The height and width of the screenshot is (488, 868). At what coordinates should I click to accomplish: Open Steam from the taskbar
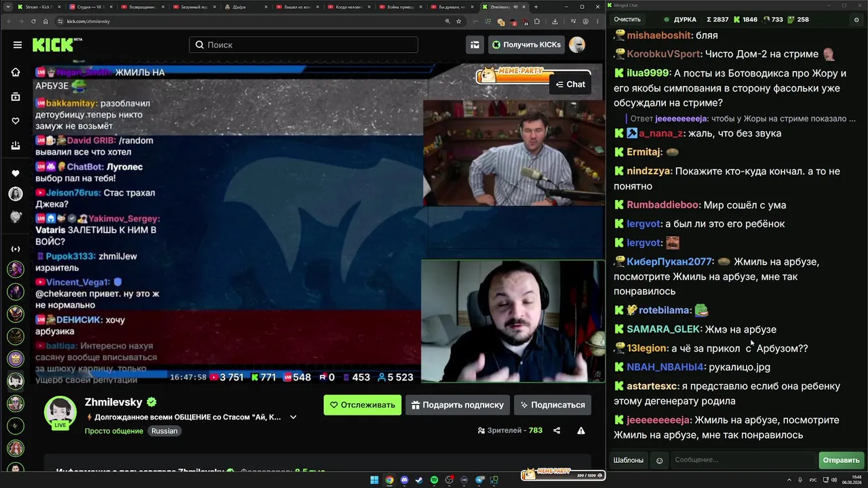pyautogui.click(x=419, y=480)
